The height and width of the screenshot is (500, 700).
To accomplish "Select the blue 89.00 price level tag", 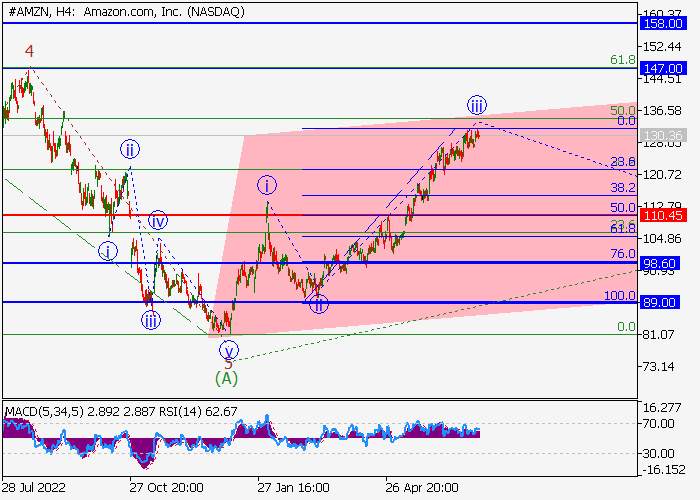I will (x=660, y=302).
